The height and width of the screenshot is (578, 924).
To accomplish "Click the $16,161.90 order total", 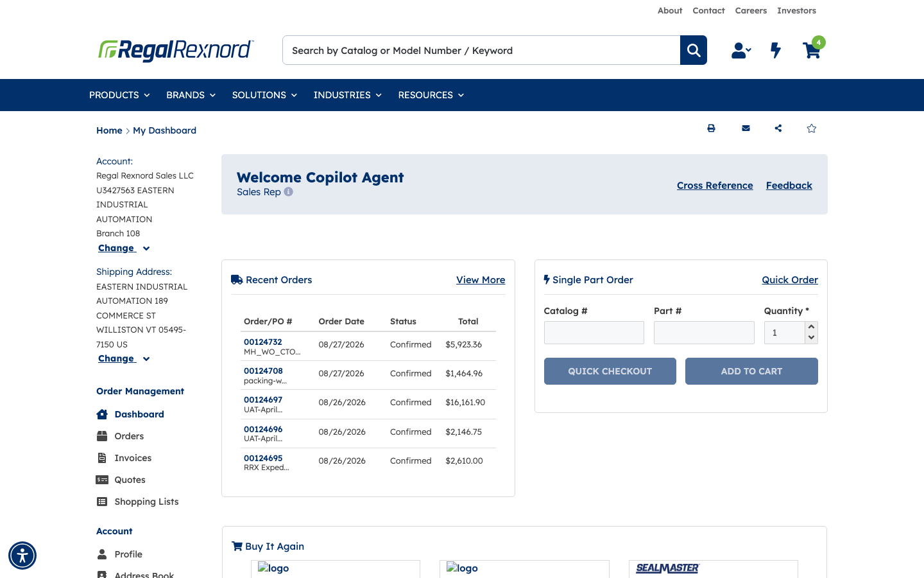I will point(465,402).
